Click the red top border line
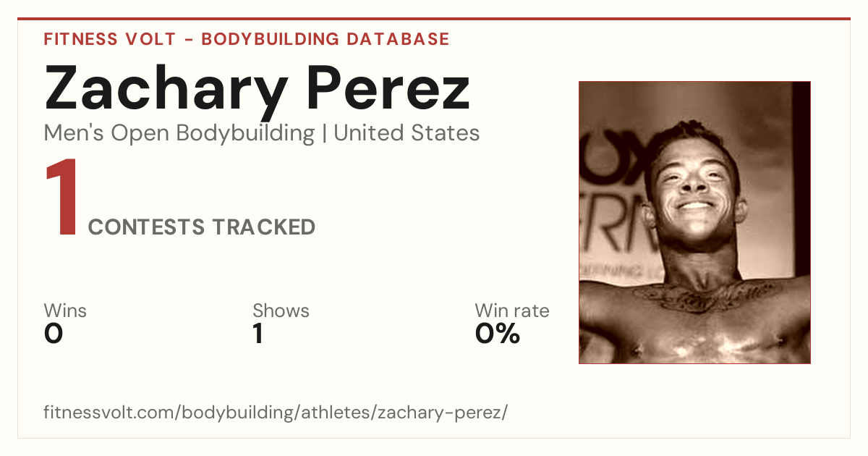The height and width of the screenshot is (456, 868). click(434, 19)
